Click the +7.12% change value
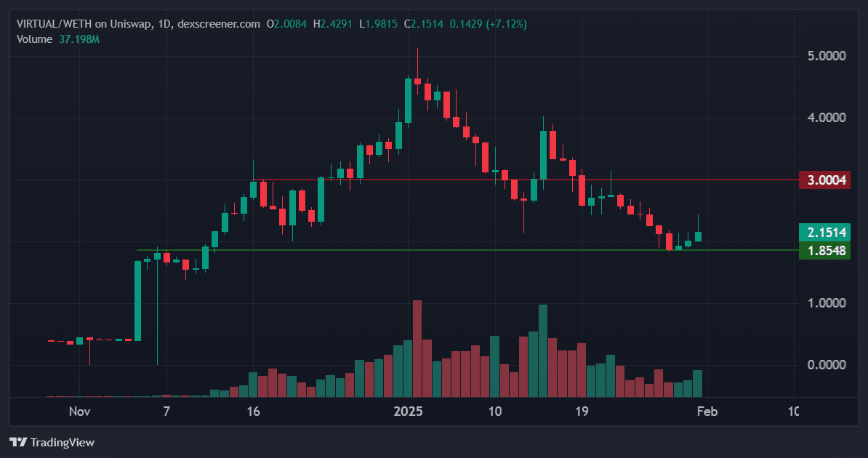Image resolution: width=868 pixels, height=458 pixels. tap(506, 24)
